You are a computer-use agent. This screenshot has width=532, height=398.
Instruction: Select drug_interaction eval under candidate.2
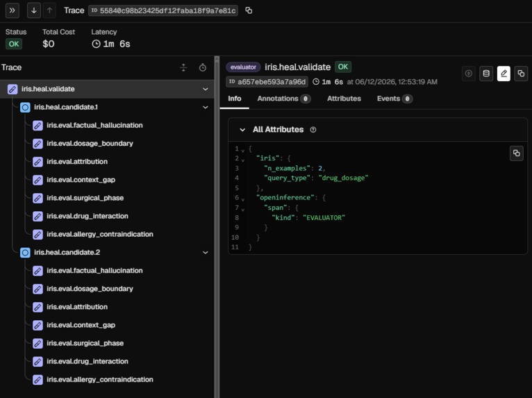[x=107, y=361]
